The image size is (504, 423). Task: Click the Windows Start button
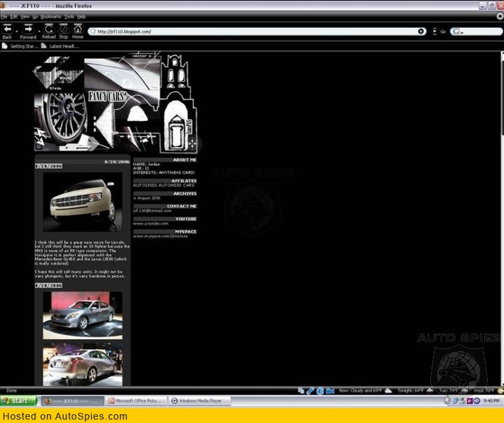click(x=18, y=401)
